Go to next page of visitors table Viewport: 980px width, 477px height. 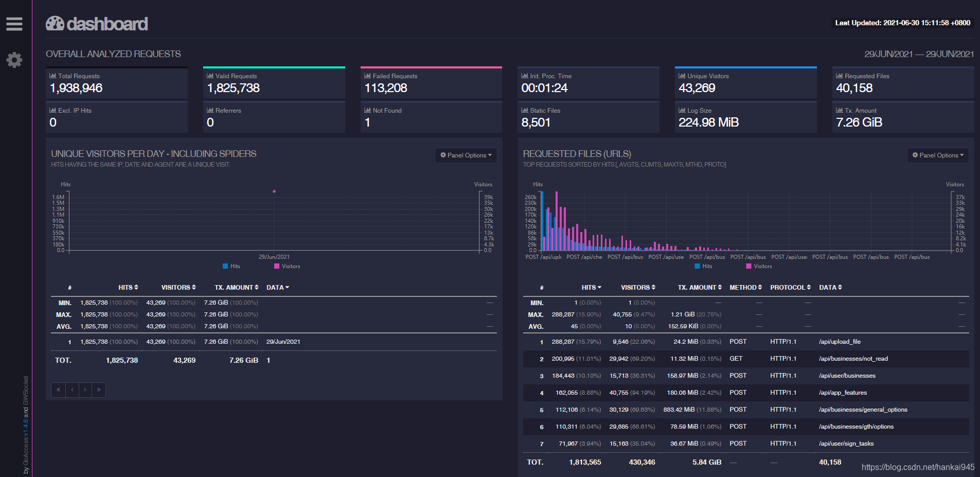pos(85,390)
